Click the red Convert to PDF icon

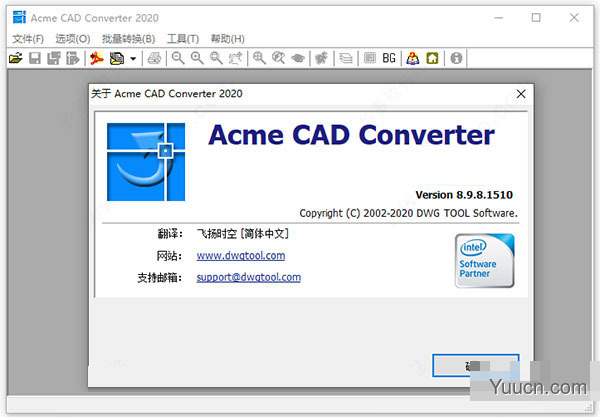(x=97, y=58)
